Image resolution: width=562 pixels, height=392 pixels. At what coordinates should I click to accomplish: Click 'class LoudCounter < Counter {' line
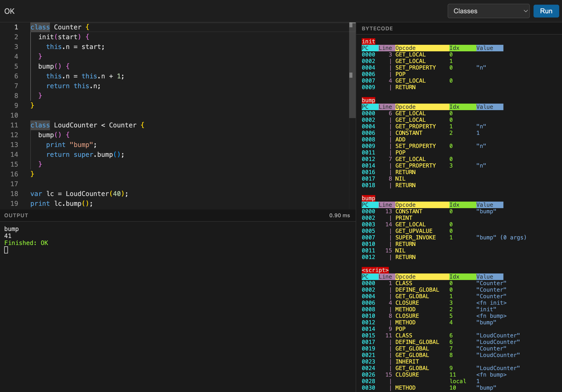pos(87,125)
